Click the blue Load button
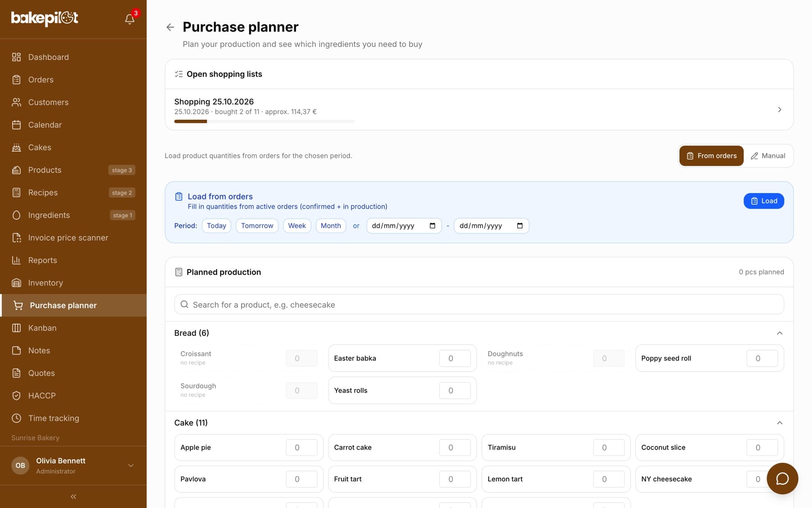Screen dimensions: 812x508 764,201
